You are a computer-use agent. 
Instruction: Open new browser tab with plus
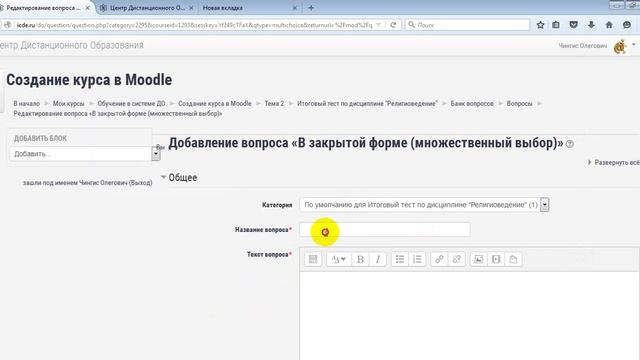311,8
